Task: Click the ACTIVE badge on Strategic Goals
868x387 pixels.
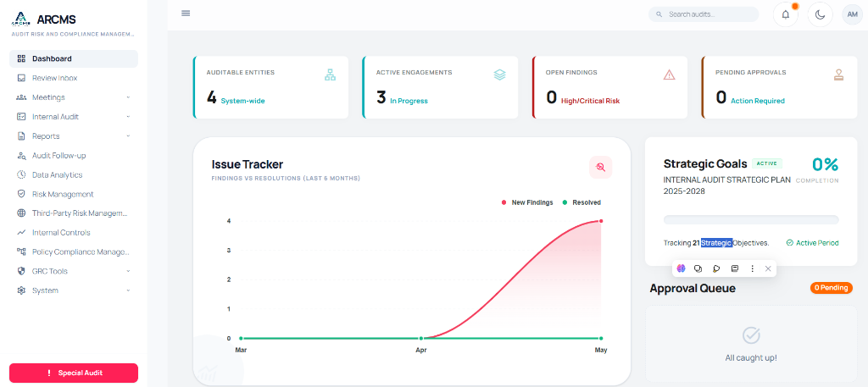Action: click(766, 163)
